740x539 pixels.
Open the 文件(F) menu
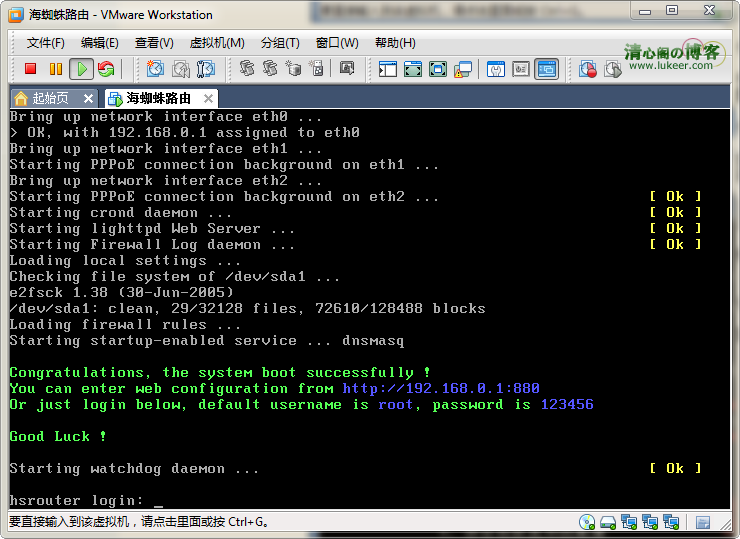coord(45,43)
